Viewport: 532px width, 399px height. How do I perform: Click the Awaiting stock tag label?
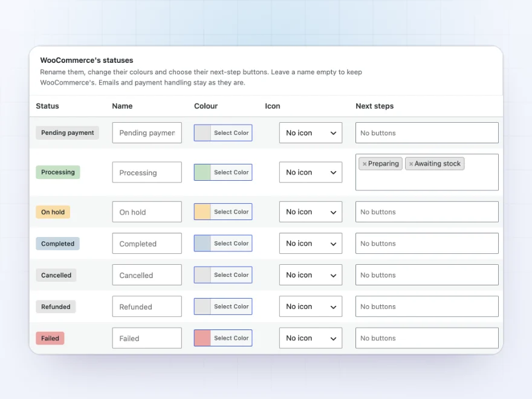[437, 164]
